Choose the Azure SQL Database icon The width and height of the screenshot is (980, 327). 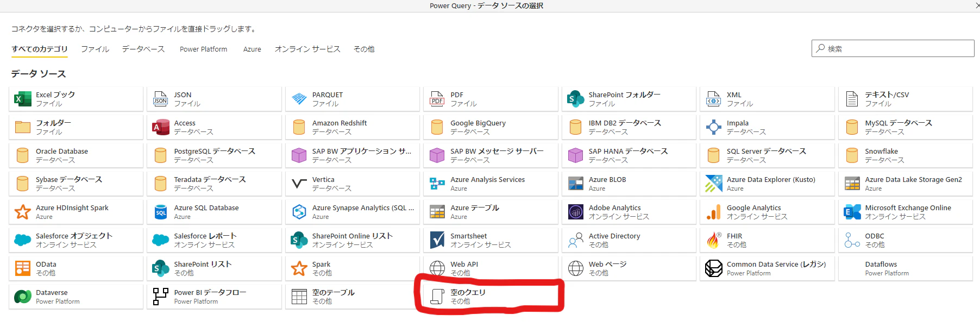tap(161, 212)
